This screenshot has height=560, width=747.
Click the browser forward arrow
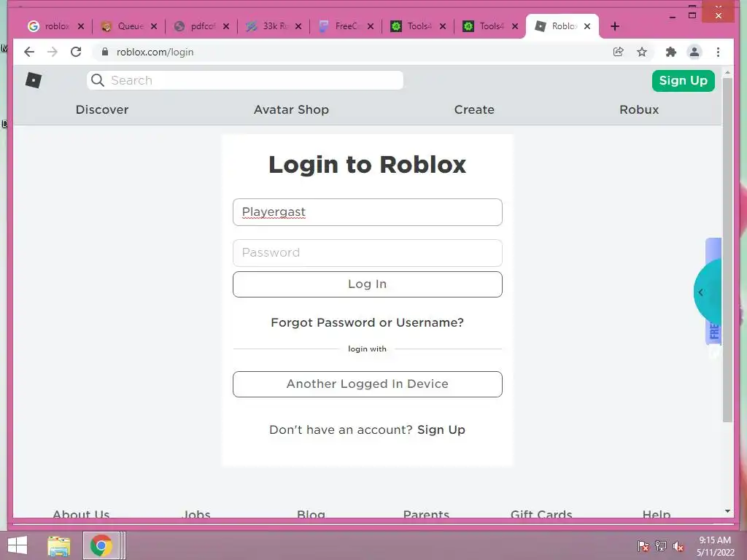point(53,52)
